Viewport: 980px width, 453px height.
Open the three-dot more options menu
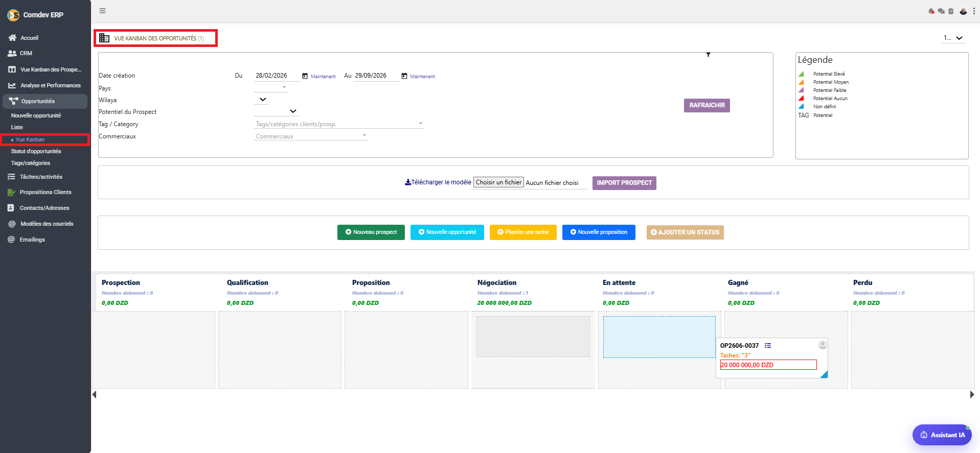(974, 11)
